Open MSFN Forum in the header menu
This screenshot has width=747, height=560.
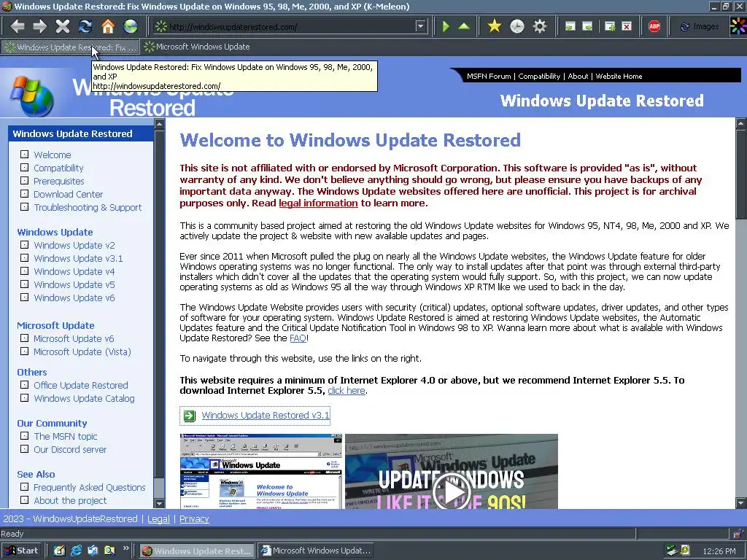(488, 76)
